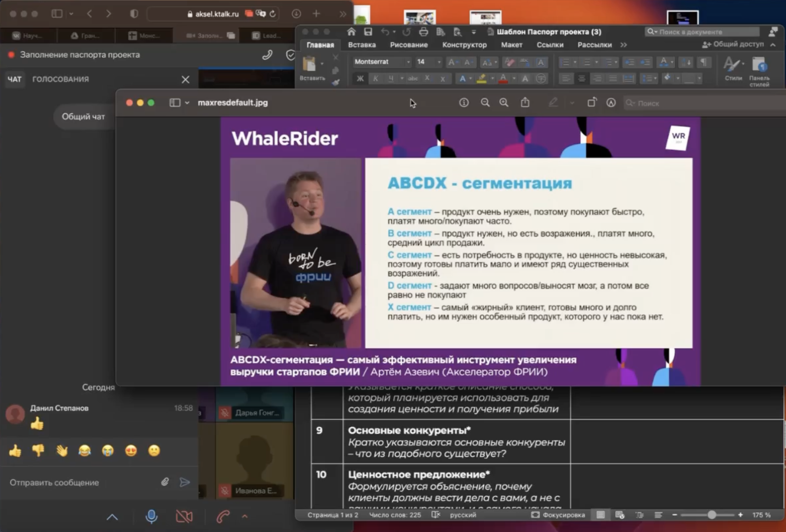Click the thumbs up reaction emoji
The width and height of the screenshot is (786, 532).
pyautogui.click(x=15, y=450)
